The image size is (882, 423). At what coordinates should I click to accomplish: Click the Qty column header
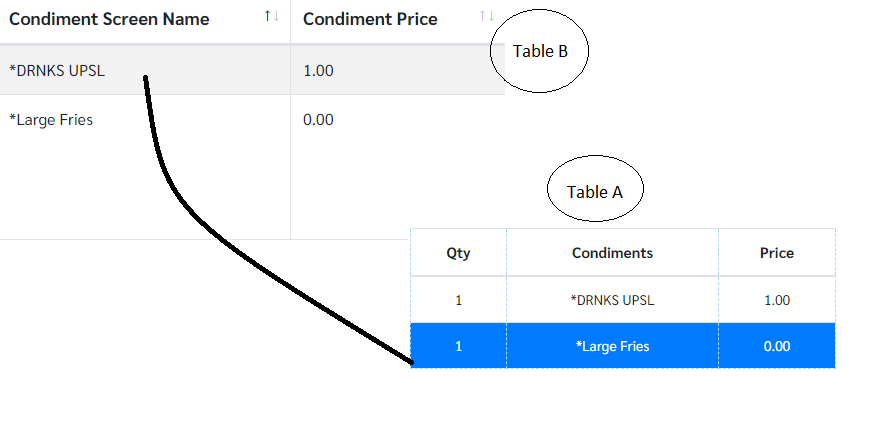pos(458,253)
